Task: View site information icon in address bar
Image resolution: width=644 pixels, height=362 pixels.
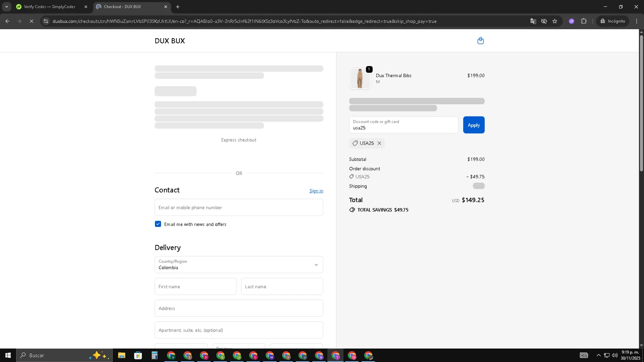Action: coord(46,21)
